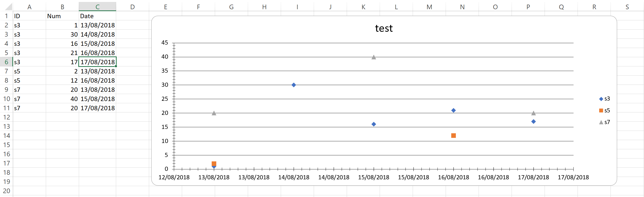Select column header C
Image resolution: width=644 pixels, height=197 pixels.
pos(97,7)
